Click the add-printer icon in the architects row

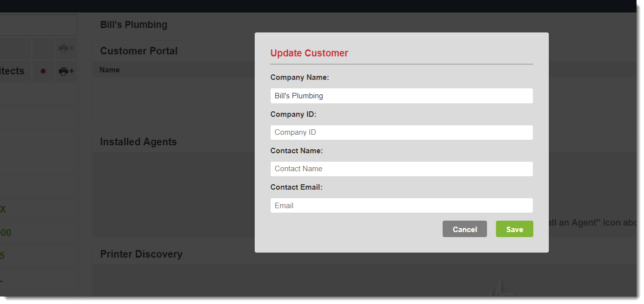(x=66, y=71)
